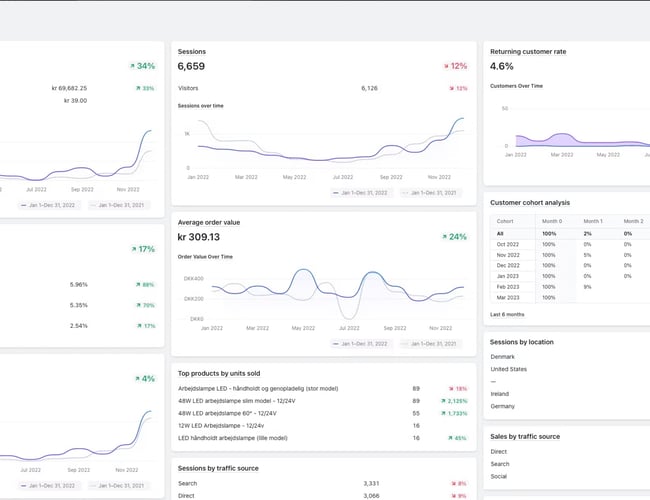Click the 2.54% rate value
Image resolution: width=650 pixels, height=500 pixels.
click(79, 326)
